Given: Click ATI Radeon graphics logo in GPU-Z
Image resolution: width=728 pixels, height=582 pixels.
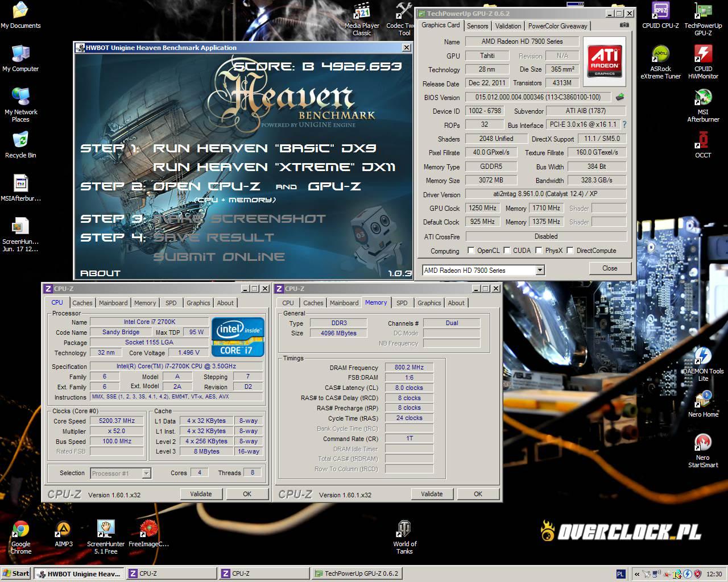Looking at the screenshot, I should click(x=605, y=61).
